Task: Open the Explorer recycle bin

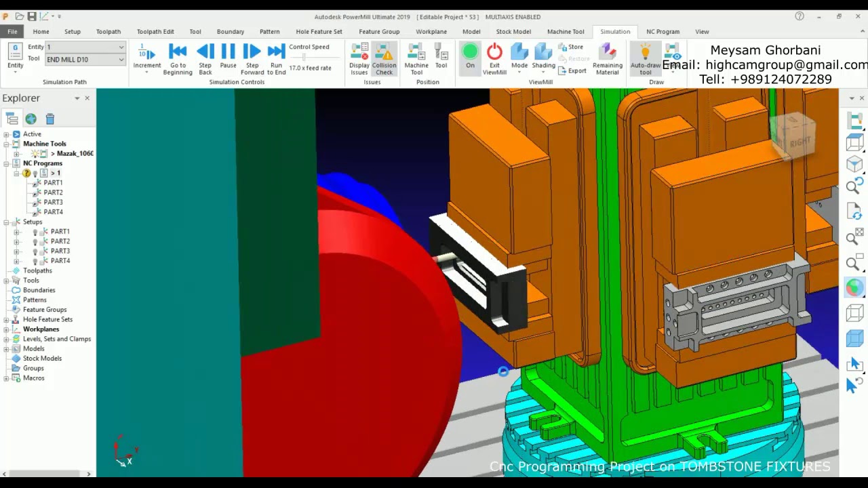Action: tap(50, 119)
